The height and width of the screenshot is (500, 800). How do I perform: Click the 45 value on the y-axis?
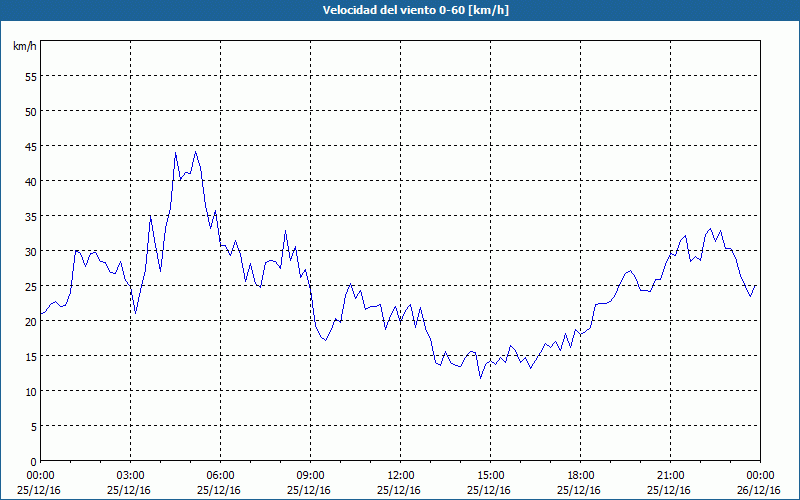[x=31, y=146]
